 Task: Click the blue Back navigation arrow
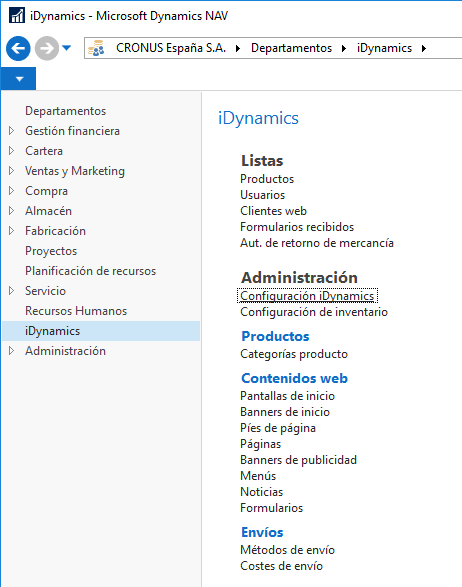pos(18,48)
